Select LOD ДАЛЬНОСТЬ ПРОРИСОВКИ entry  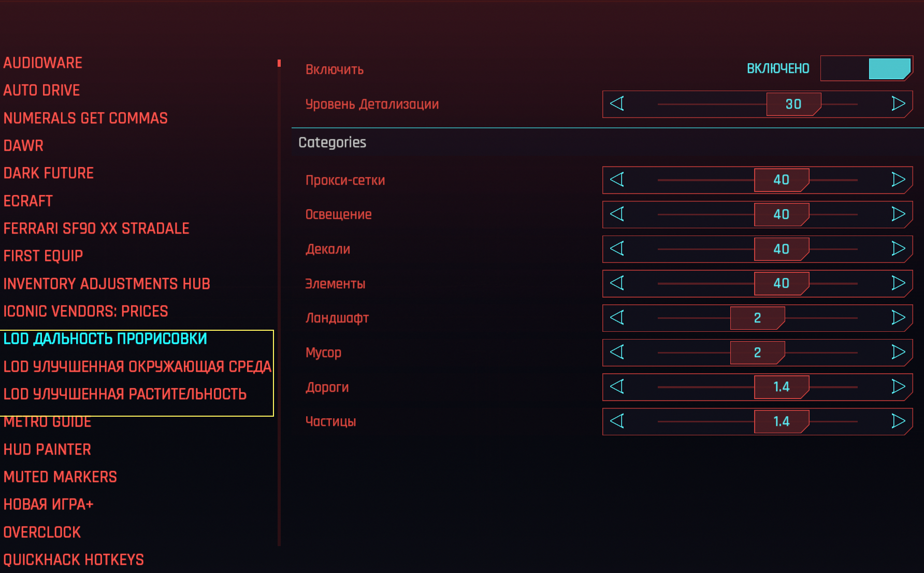click(x=105, y=339)
